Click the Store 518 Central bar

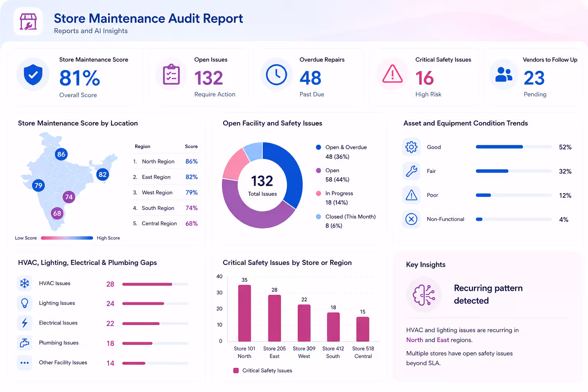point(363,329)
